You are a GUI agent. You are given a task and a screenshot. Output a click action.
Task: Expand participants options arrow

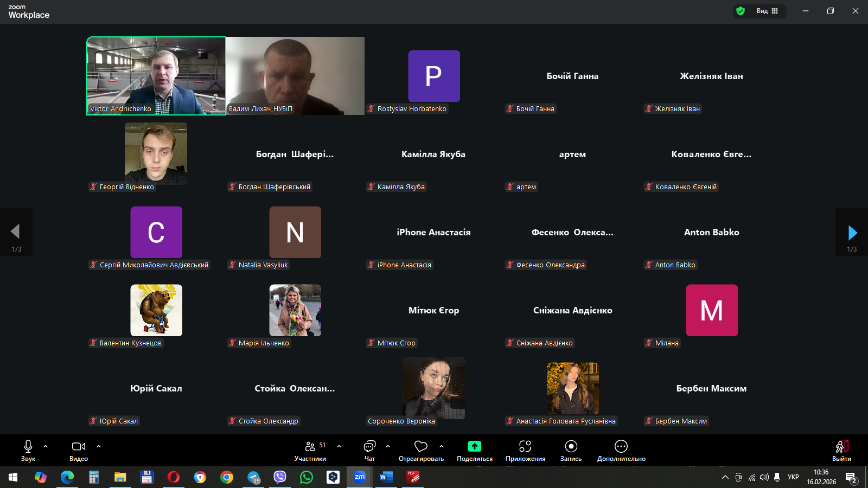tap(339, 446)
